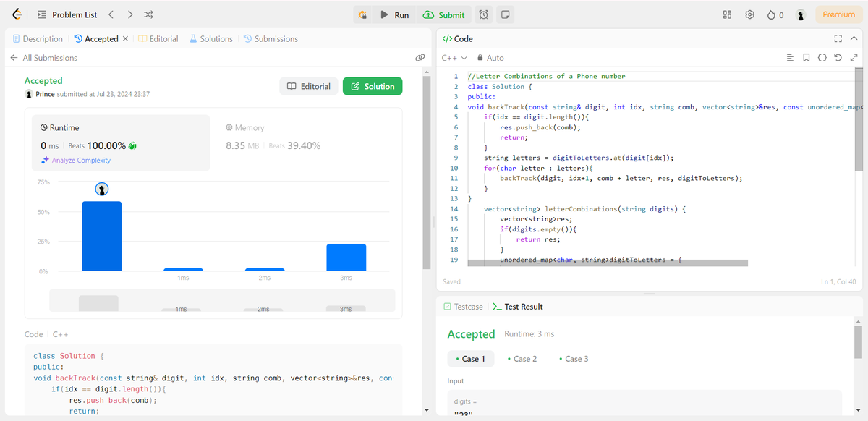Click the gray Editorial button

[309, 86]
